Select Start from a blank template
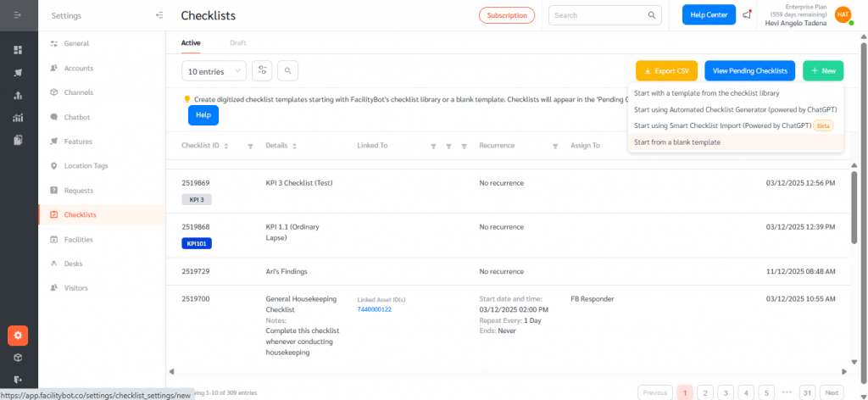 (x=677, y=142)
